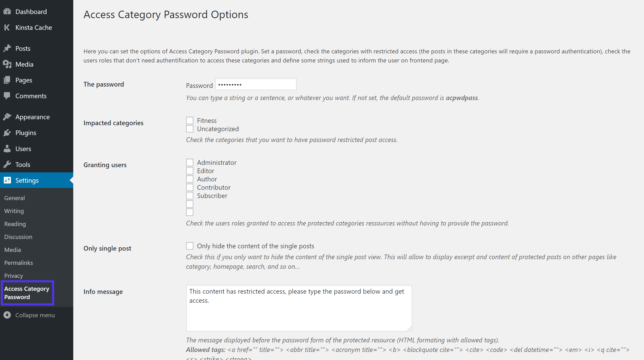Viewport: 644px width, 360px height.
Task: Click the Info message text area
Action: tap(299, 307)
